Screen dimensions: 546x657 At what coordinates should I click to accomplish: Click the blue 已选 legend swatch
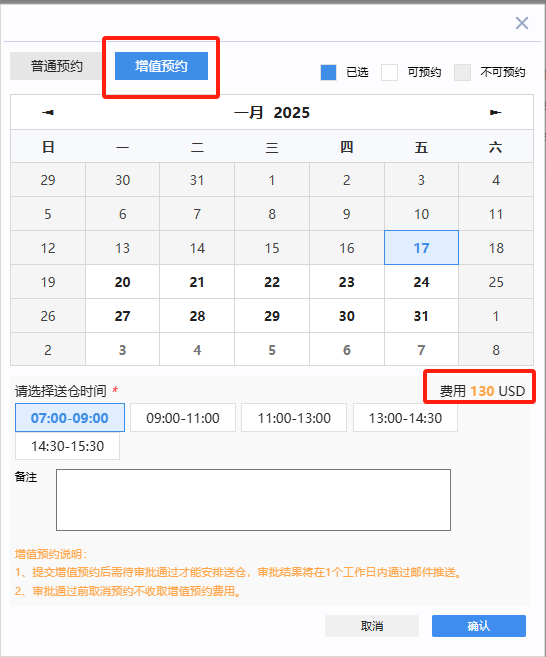pos(329,72)
